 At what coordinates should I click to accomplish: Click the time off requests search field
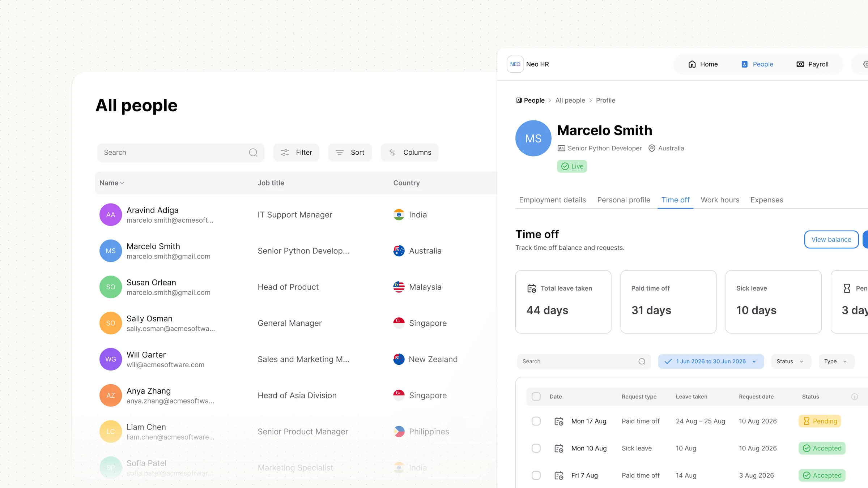584,361
